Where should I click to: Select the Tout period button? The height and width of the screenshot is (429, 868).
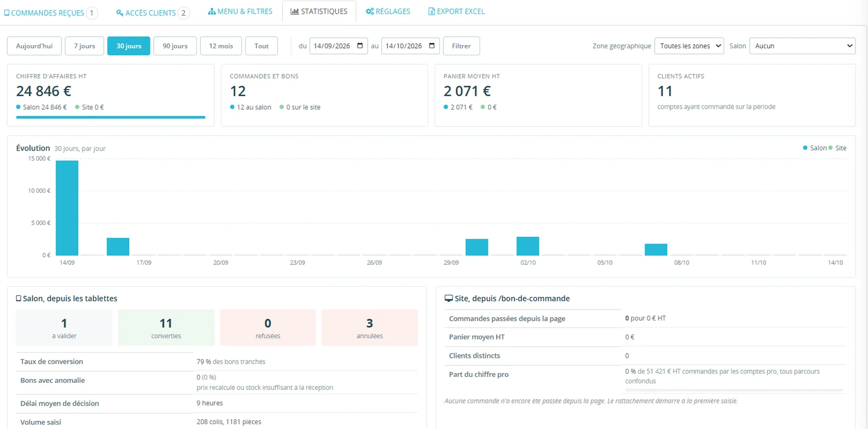(261, 46)
